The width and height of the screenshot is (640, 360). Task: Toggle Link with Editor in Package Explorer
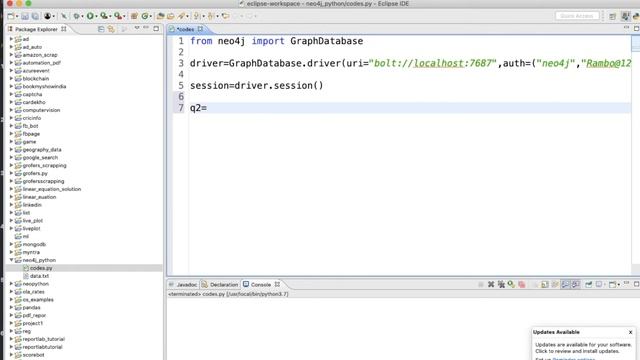tap(111, 29)
